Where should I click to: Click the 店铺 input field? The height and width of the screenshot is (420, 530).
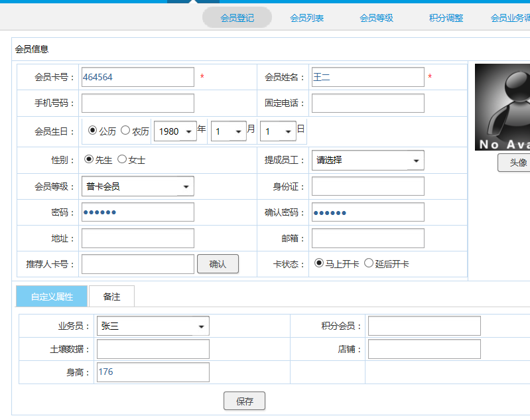coord(425,349)
